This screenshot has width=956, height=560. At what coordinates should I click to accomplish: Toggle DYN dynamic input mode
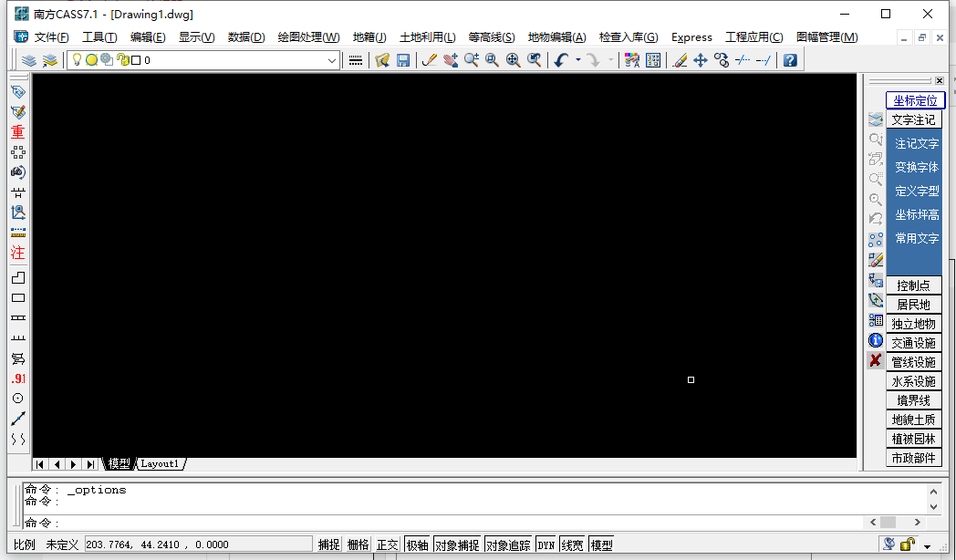[x=546, y=543]
